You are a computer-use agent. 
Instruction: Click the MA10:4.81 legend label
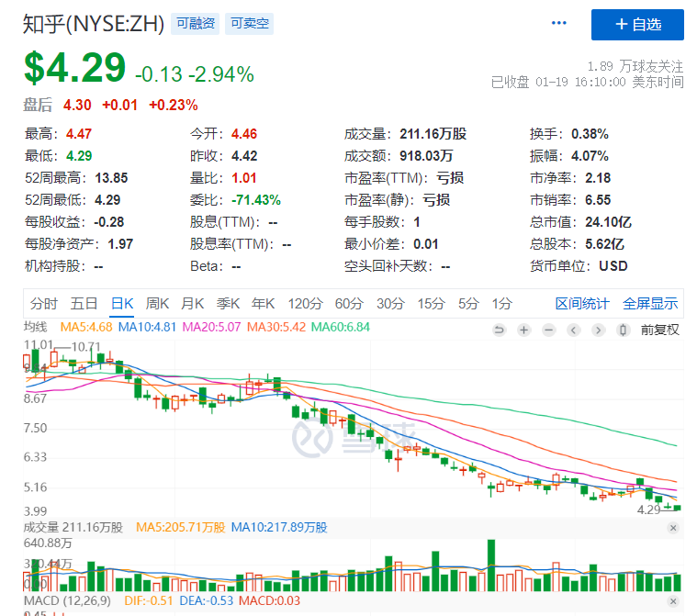(147, 327)
